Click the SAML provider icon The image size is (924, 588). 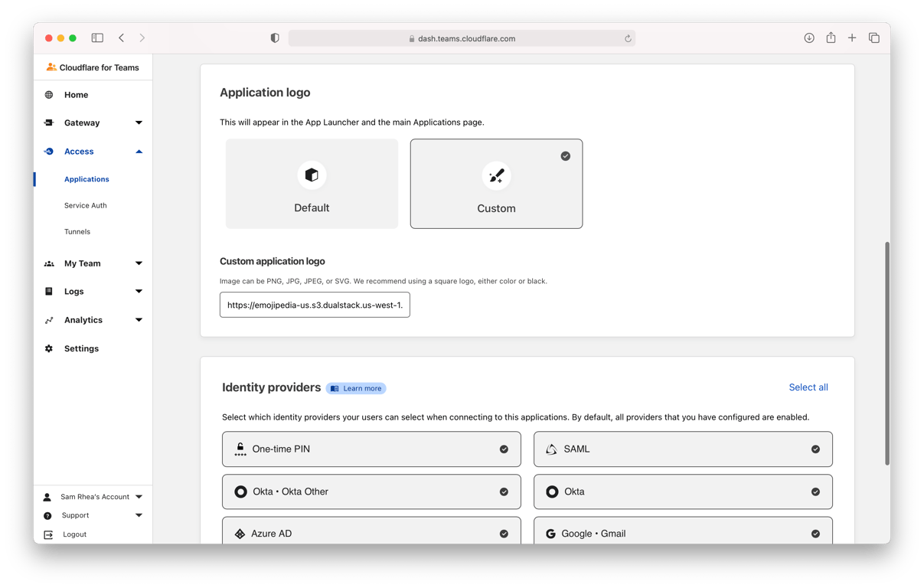551,449
